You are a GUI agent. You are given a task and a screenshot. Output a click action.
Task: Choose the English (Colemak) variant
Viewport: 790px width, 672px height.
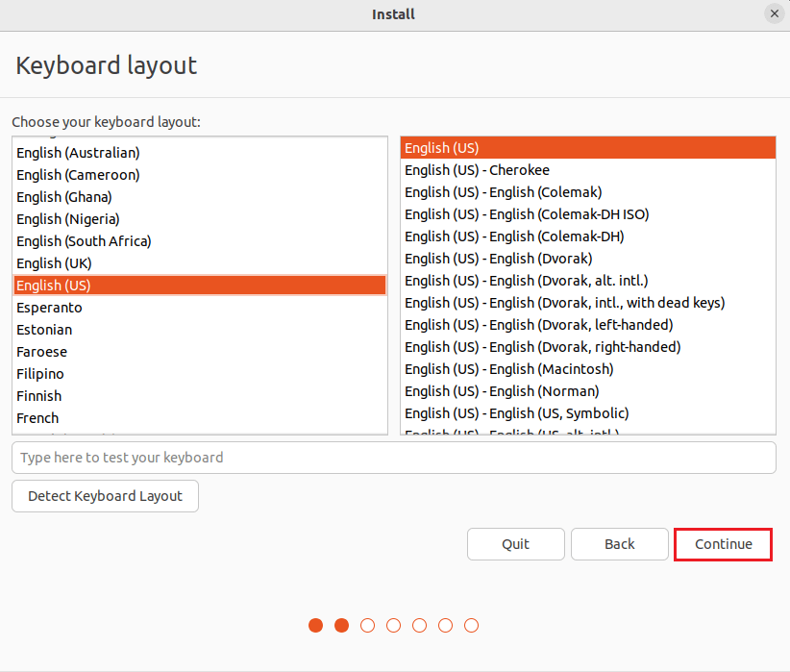tap(503, 192)
